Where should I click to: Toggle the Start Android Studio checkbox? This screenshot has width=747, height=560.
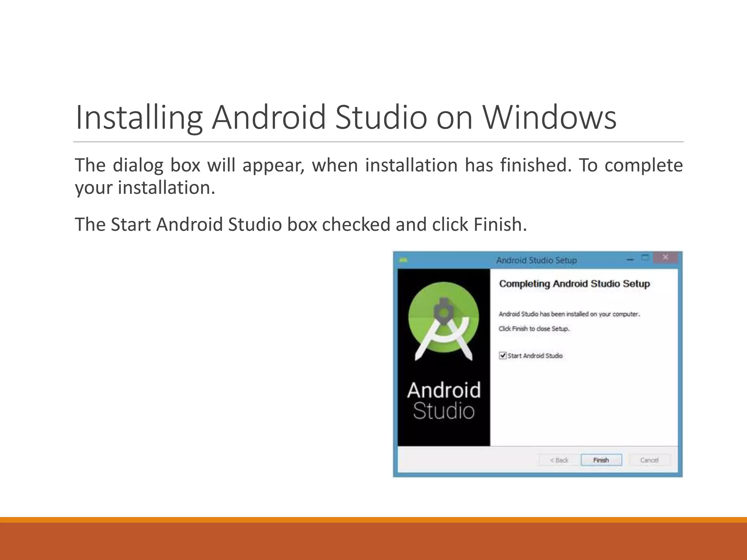coord(503,355)
